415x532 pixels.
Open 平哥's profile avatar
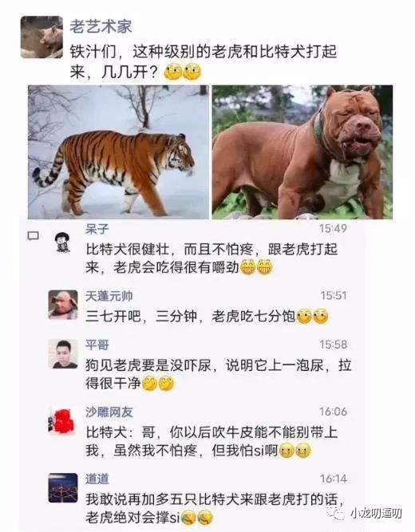(x=63, y=354)
